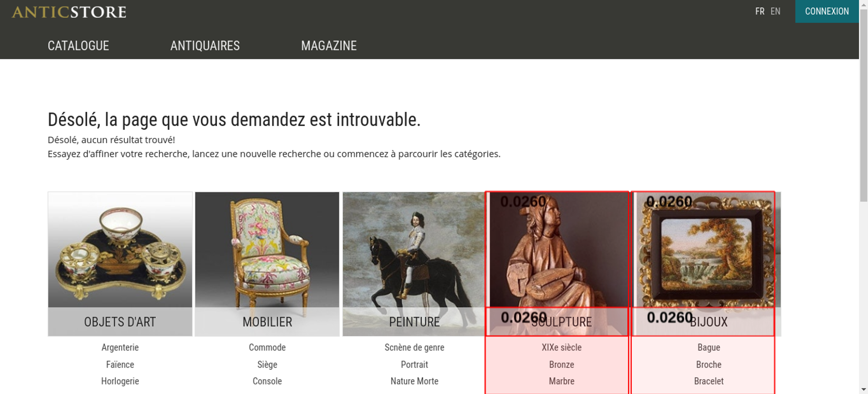Click the scrollbar down arrow
Viewport: 868px width, 394px height.
tap(864, 390)
